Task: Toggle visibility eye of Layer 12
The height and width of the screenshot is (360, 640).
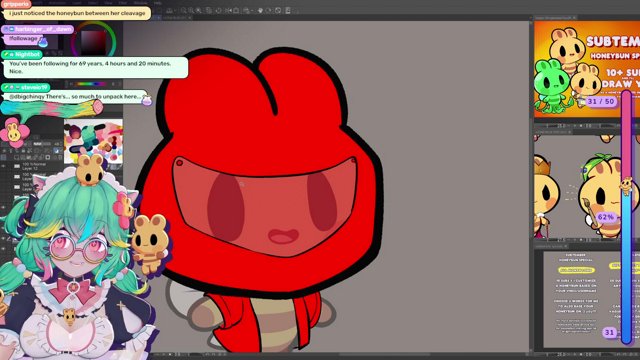Action: coord(4,166)
